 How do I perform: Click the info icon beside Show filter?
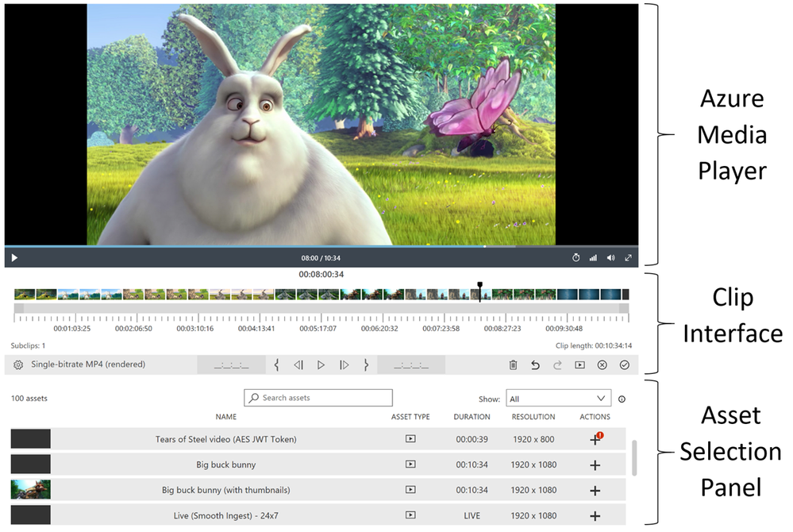click(x=622, y=399)
